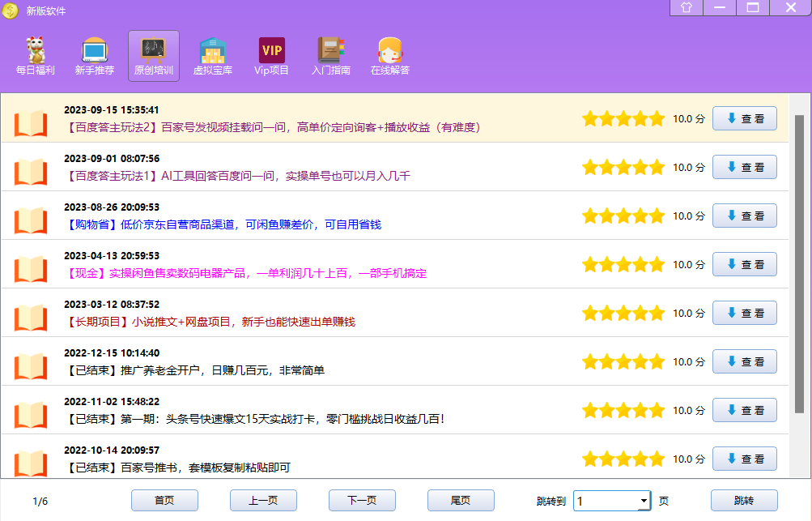Select the 新手推荐 laptop icon
The height and width of the screenshot is (521, 812).
pyautogui.click(x=94, y=51)
